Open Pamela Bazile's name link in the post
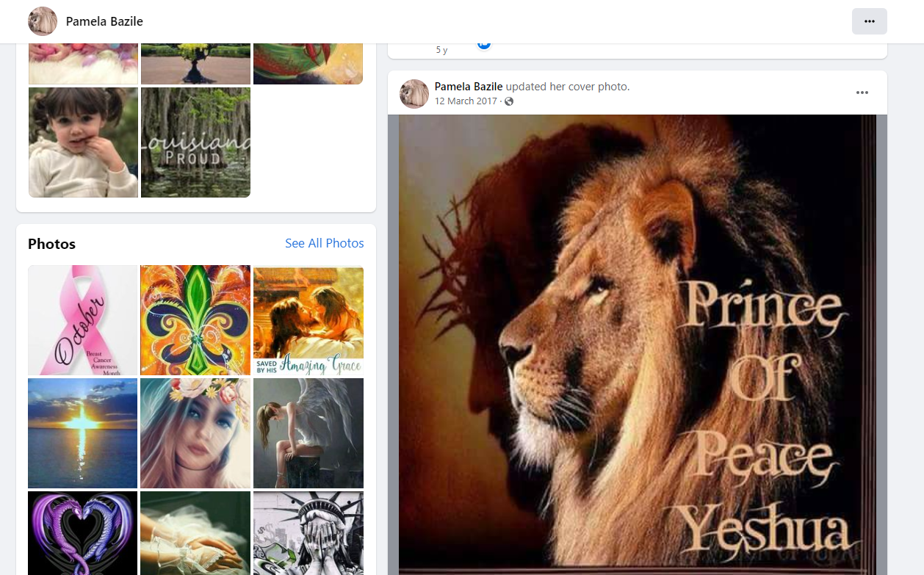This screenshot has width=924, height=575. [469, 87]
